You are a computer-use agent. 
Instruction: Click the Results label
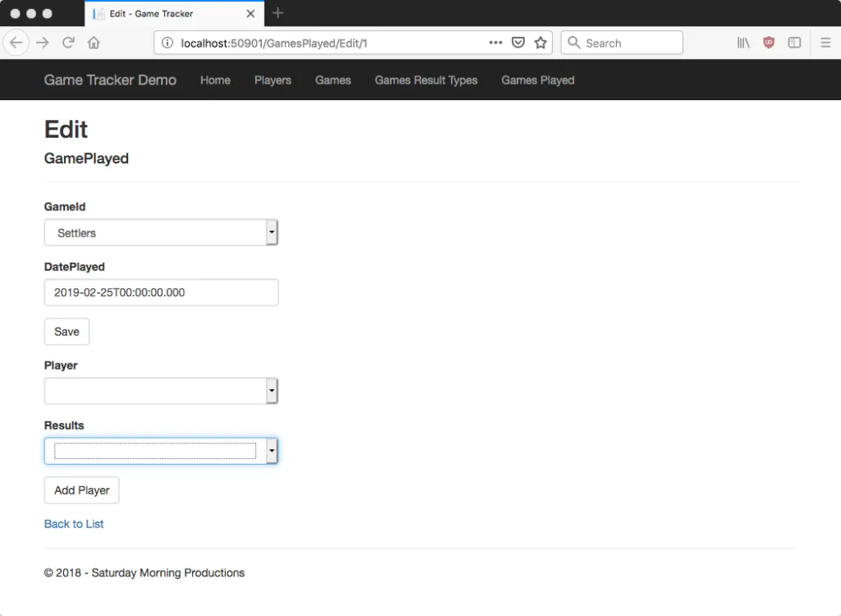click(64, 425)
